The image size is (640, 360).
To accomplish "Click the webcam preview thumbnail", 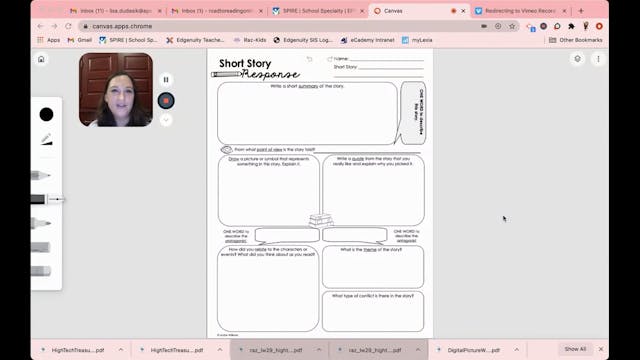I will pyautogui.click(x=116, y=89).
